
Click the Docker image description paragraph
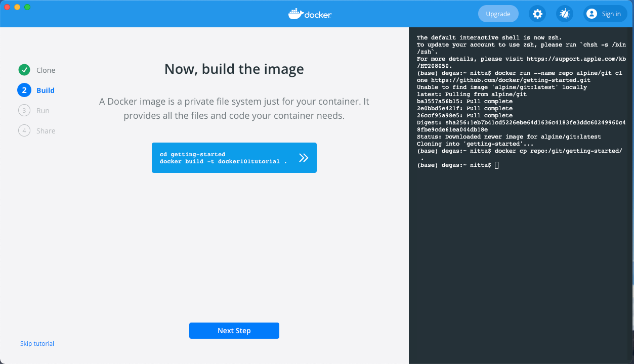click(234, 109)
